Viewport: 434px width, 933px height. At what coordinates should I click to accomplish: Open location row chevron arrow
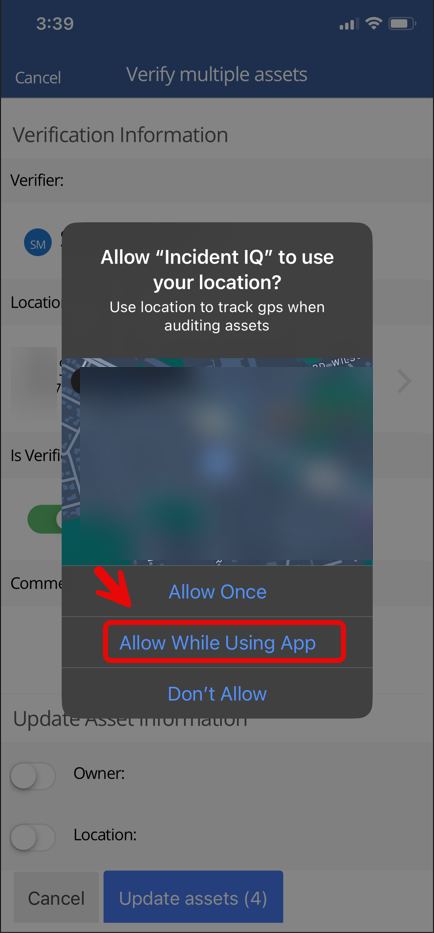[404, 382]
